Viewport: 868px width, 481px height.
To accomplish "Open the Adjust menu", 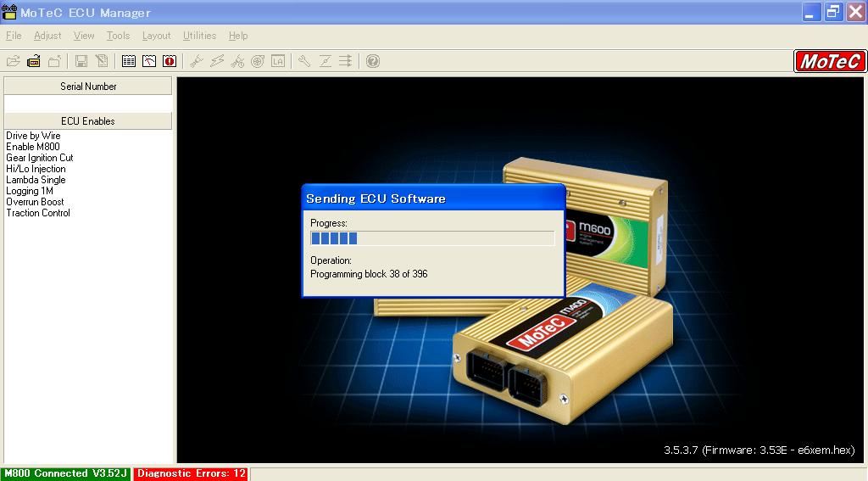I will click(47, 36).
